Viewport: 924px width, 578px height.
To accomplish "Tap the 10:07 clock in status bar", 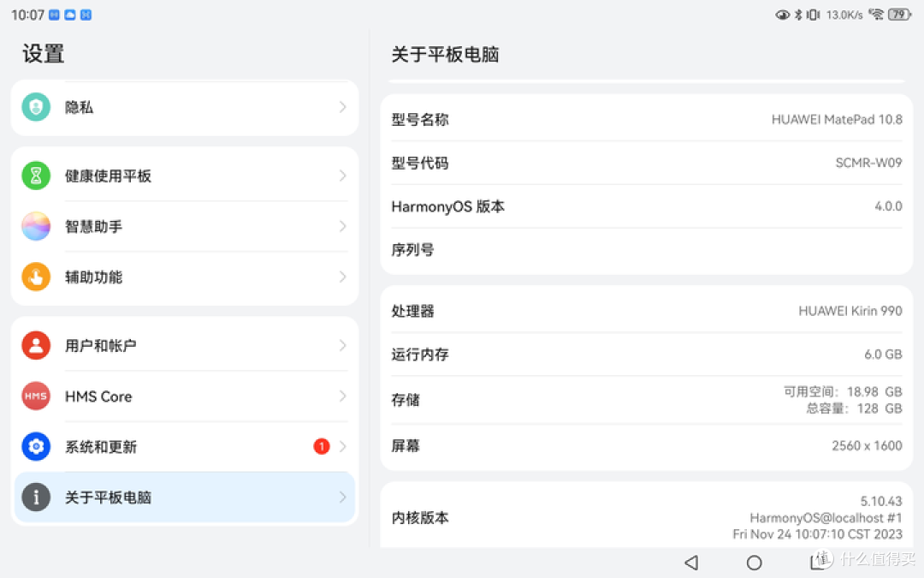I will pos(27,15).
